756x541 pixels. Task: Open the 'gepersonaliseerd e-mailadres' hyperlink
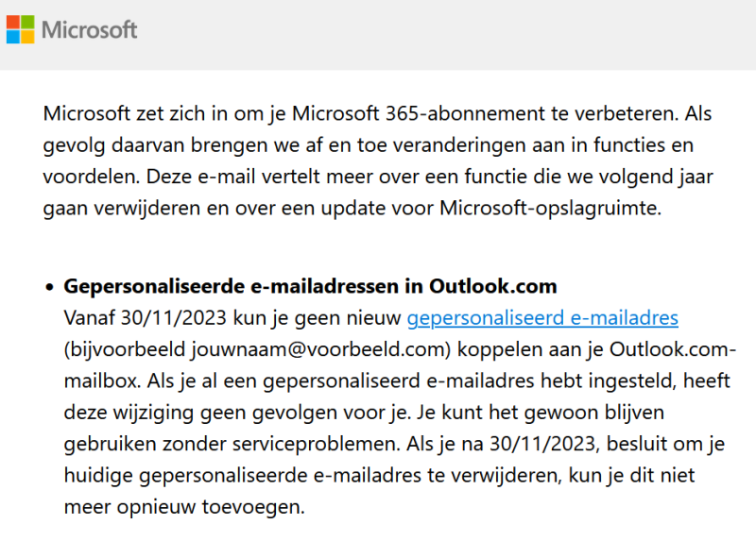[542, 317]
